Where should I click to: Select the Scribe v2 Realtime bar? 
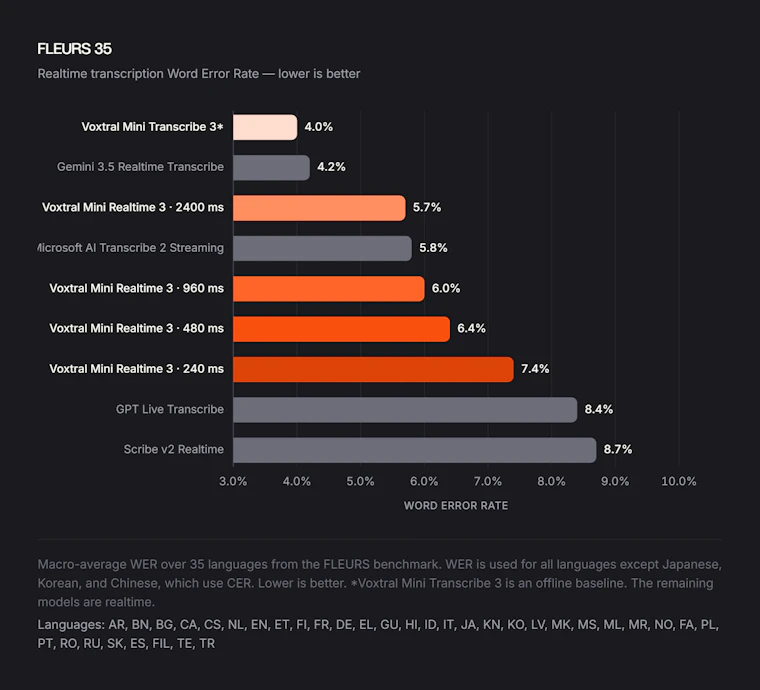coord(415,450)
